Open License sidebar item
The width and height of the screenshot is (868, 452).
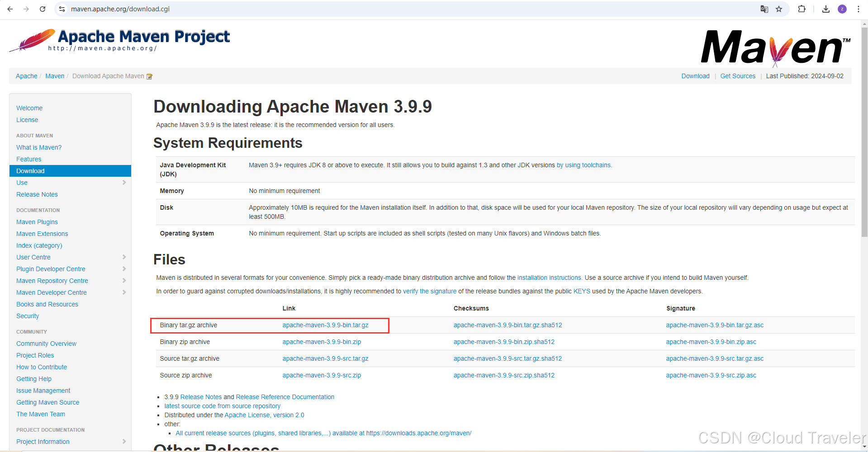coord(27,120)
